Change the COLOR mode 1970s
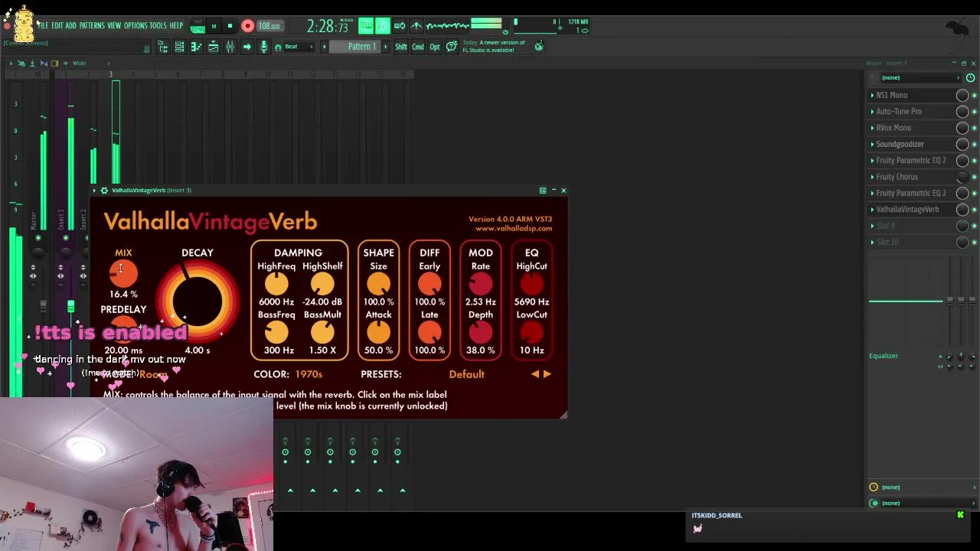 coord(309,374)
